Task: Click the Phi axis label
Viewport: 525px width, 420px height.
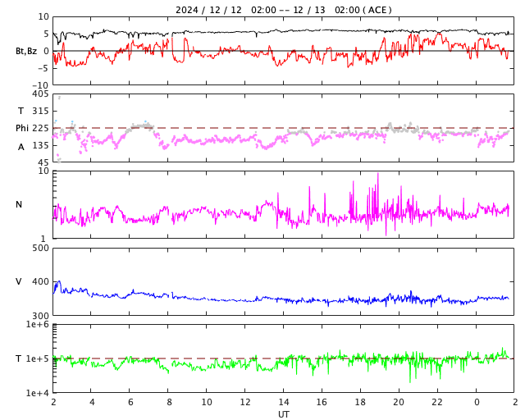Action: click(x=22, y=128)
